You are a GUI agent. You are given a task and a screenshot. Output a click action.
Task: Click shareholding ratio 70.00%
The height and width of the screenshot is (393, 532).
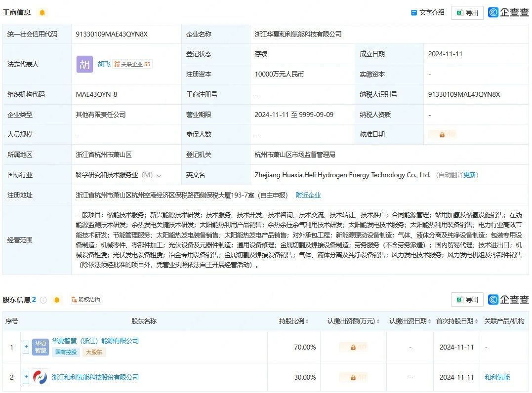(305, 347)
